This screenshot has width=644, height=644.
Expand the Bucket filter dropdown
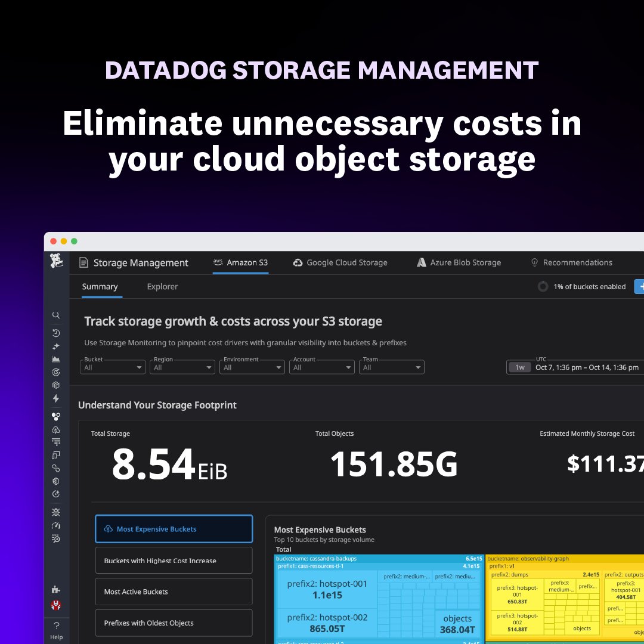112,367
